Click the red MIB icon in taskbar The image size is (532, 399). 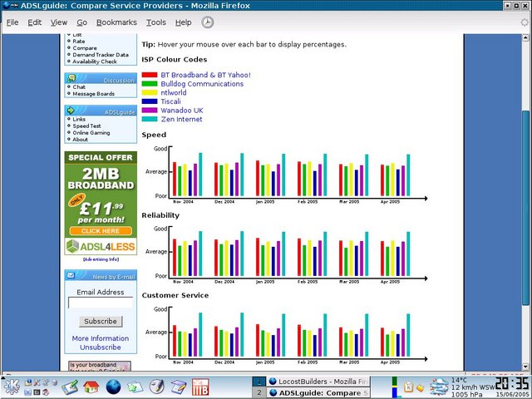(199, 387)
